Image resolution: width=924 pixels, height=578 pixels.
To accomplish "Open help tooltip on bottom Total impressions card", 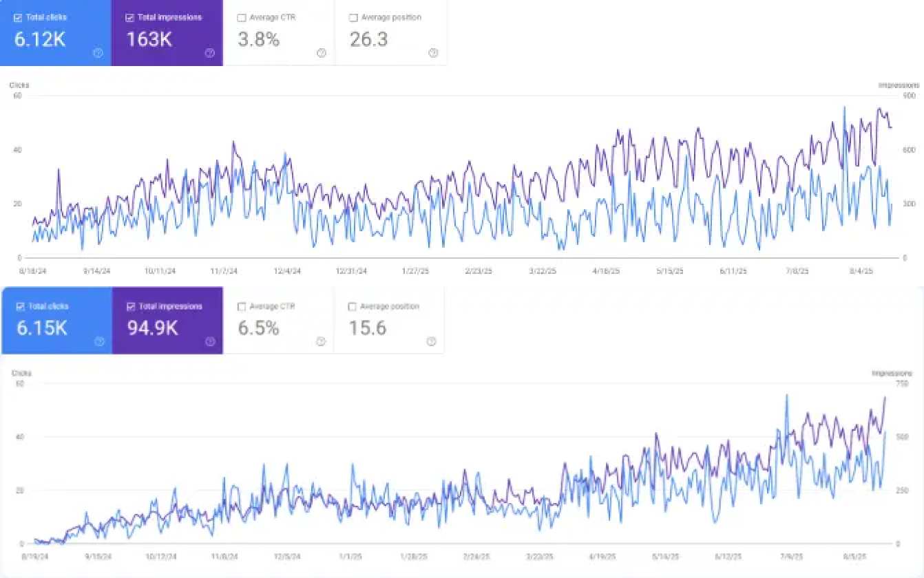I will click(210, 341).
